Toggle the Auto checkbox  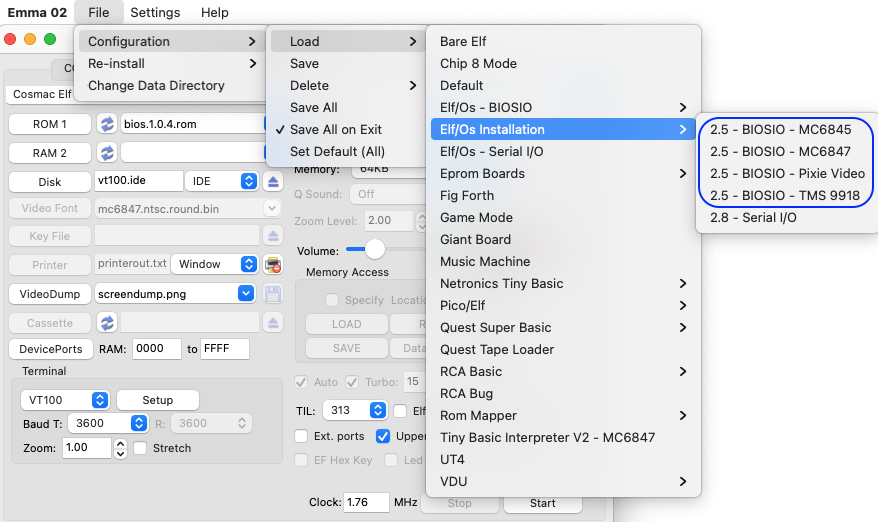(301, 382)
